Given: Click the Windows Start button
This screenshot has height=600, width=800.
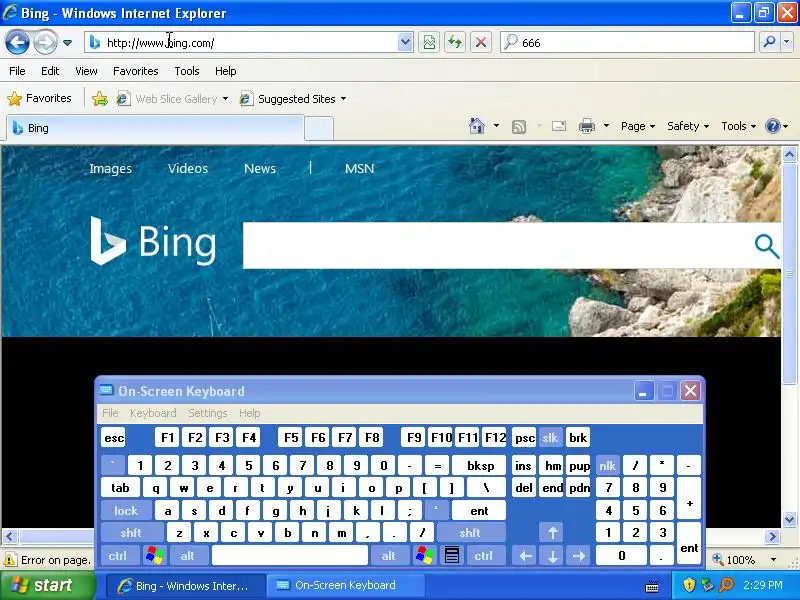Looking at the screenshot, I should point(48,585).
